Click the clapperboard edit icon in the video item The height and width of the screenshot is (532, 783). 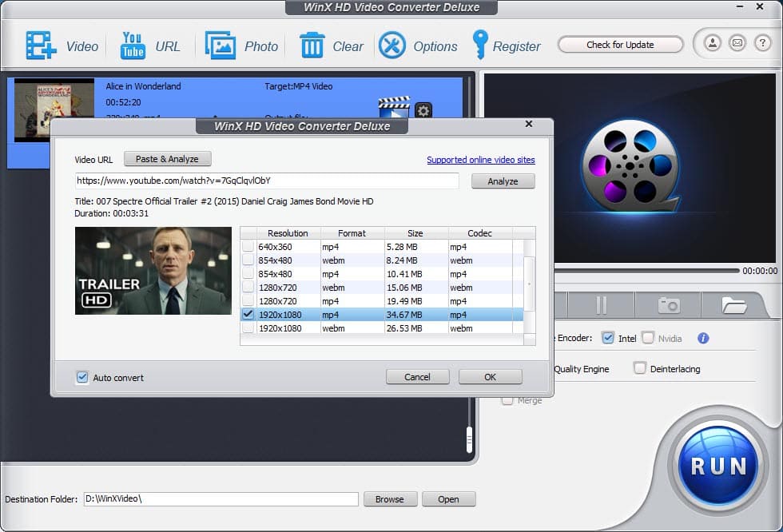[x=394, y=108]
